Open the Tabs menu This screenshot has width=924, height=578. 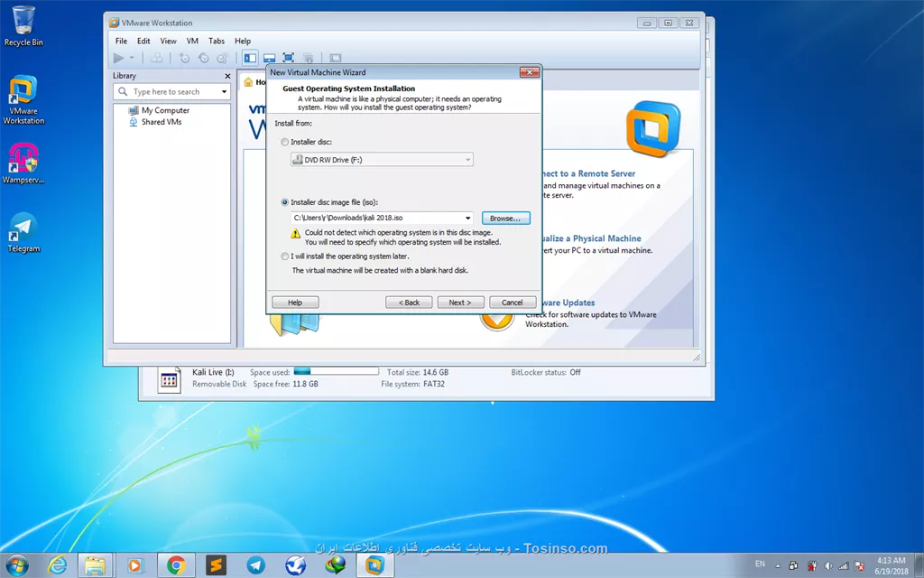[217, 41]
